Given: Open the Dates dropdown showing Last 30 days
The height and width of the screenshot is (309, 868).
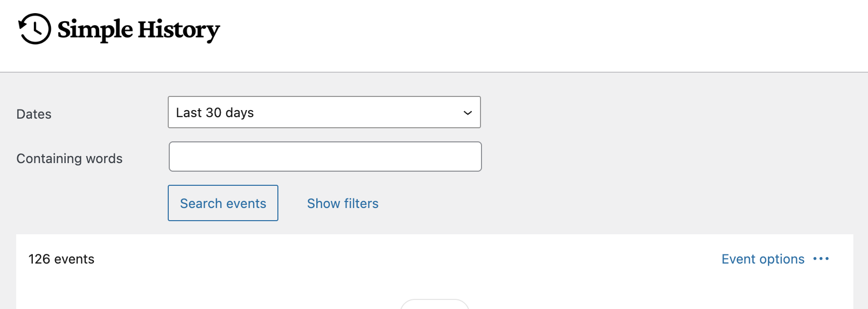Looking at the screenshot, I should pyautogui.click(x=324, y=112).
